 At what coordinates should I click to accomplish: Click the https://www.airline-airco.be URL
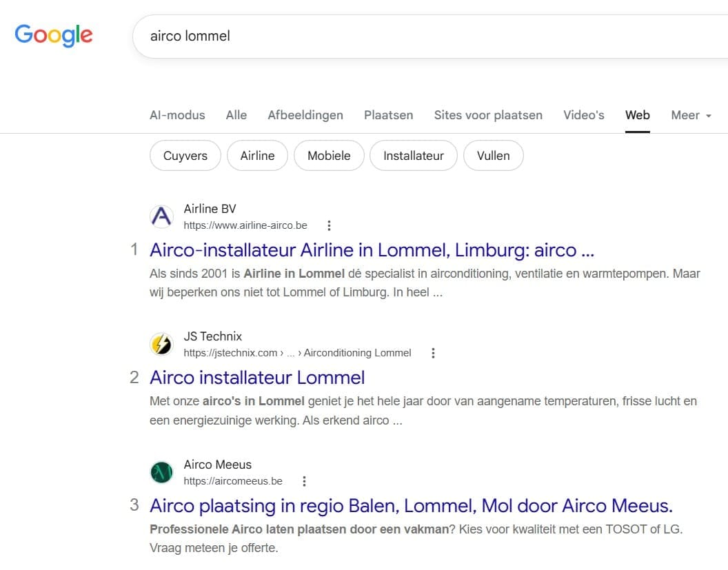tap(245, 225)
